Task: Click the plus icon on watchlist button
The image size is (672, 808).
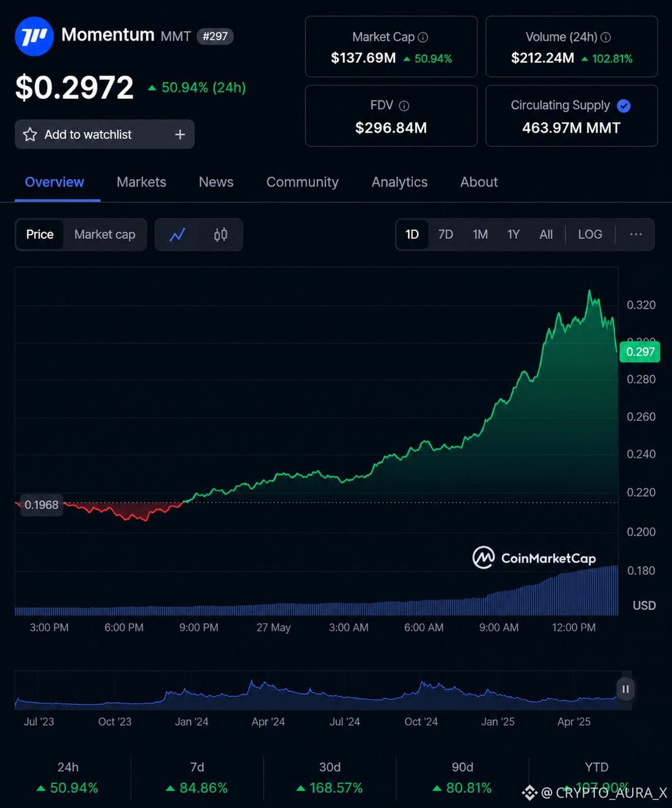Action: [180, 135]
